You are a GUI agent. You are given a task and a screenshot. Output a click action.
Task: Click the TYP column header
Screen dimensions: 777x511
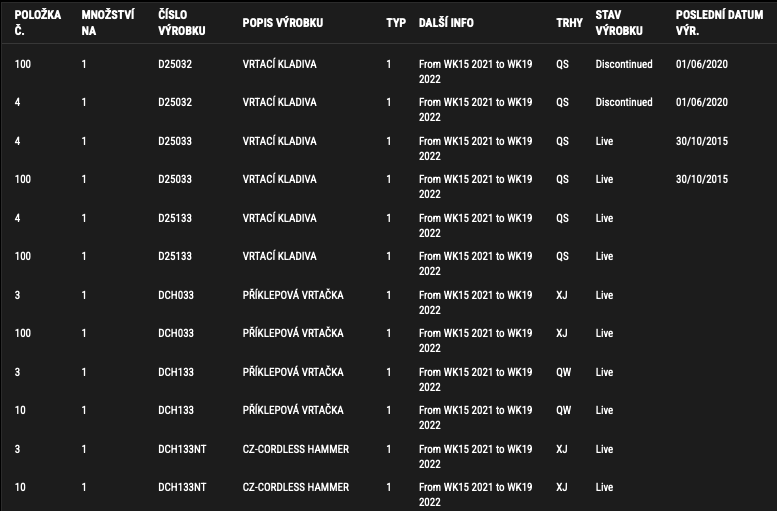point(396,23)
